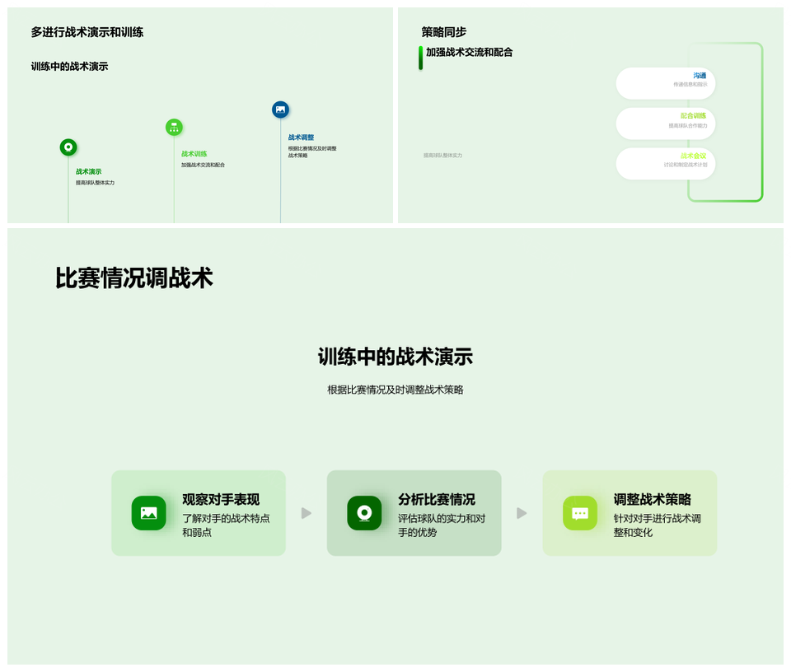Screen dimensions: 791x672
Task: Select the 战术会议 pill box
Action: tap(665, 163)
